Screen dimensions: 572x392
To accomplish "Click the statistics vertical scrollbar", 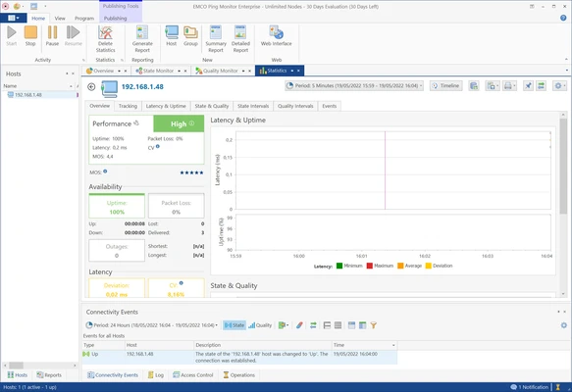I will coord(563,166).
